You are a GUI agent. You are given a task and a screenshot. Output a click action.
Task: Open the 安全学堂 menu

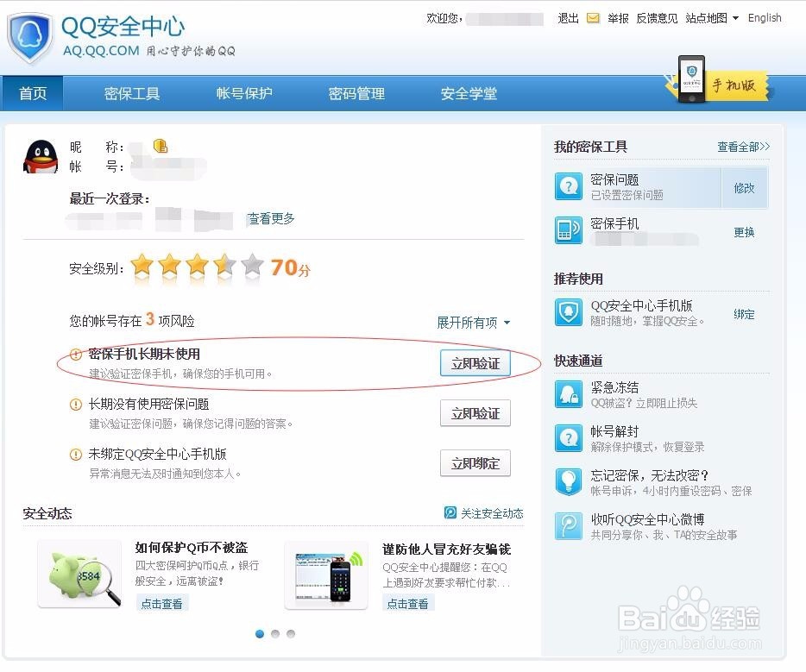(x=469, y=93)
